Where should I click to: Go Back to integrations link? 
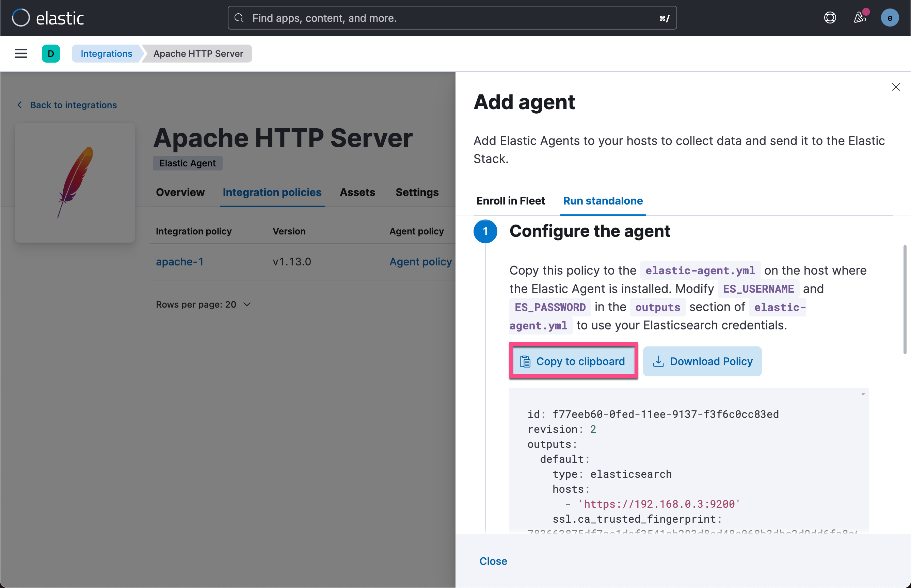[73, 105]
